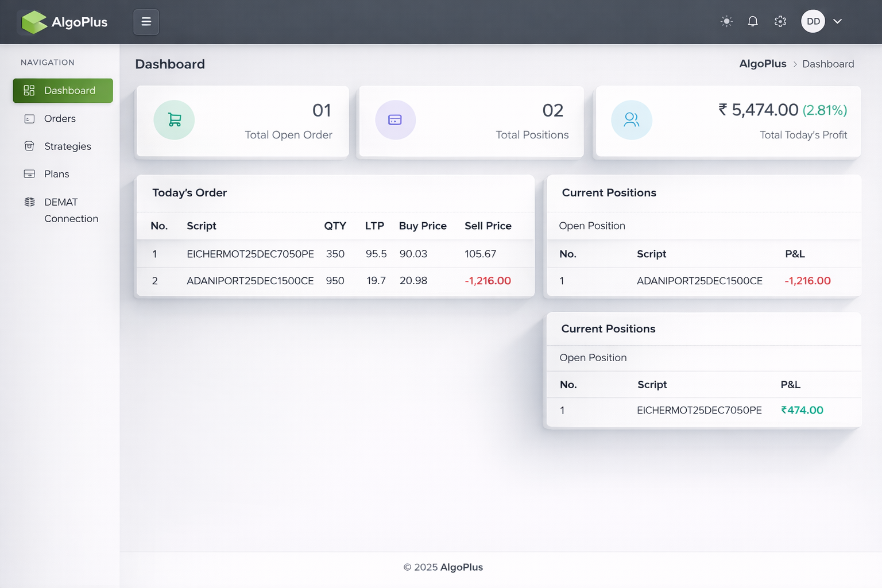Click the AlgoPlus logo in the header

click(63, 22)
